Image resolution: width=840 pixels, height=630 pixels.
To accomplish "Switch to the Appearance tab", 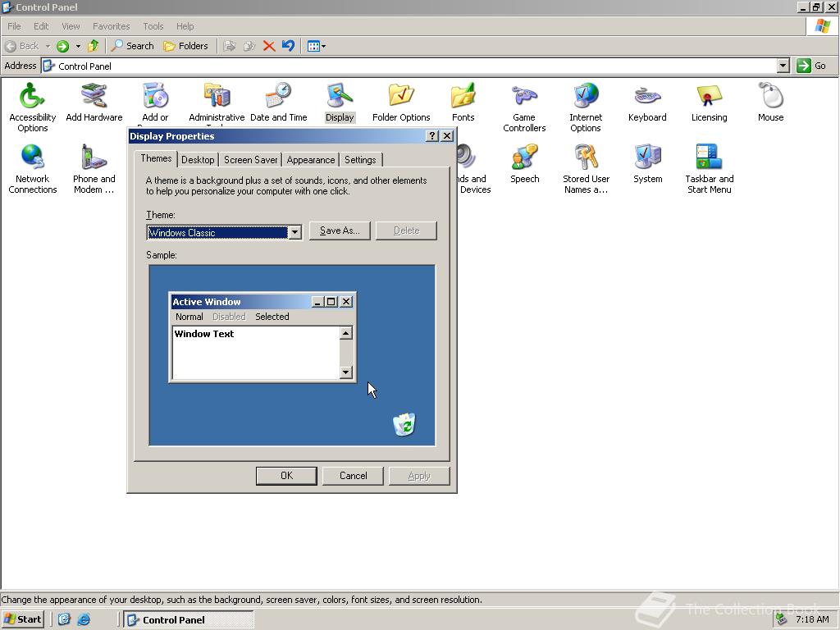I will [311, 160].
